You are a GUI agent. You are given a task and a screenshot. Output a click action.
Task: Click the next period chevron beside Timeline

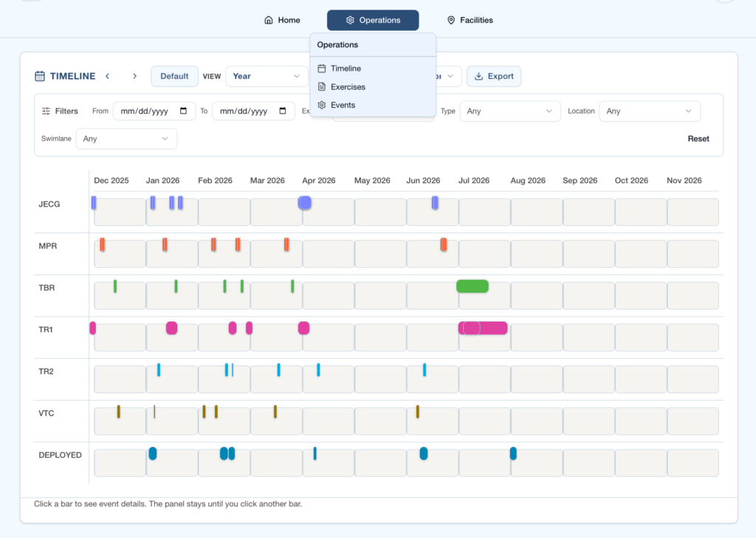click(x=134, y=76)
